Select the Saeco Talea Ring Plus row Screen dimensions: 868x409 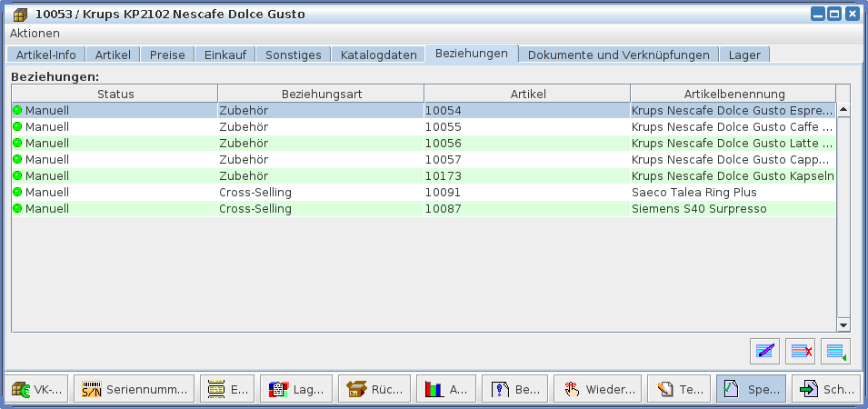(x=423, y=193)
